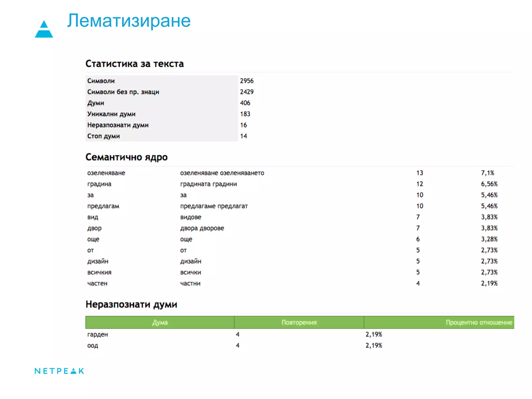Click the word form частни

[190, 283]
